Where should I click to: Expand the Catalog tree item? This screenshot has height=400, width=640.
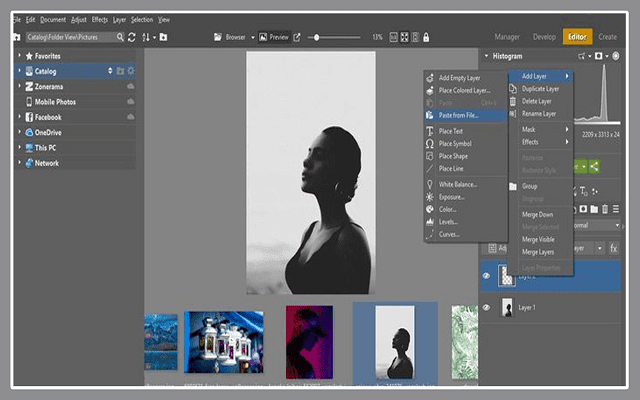click(x=19, y=72)
